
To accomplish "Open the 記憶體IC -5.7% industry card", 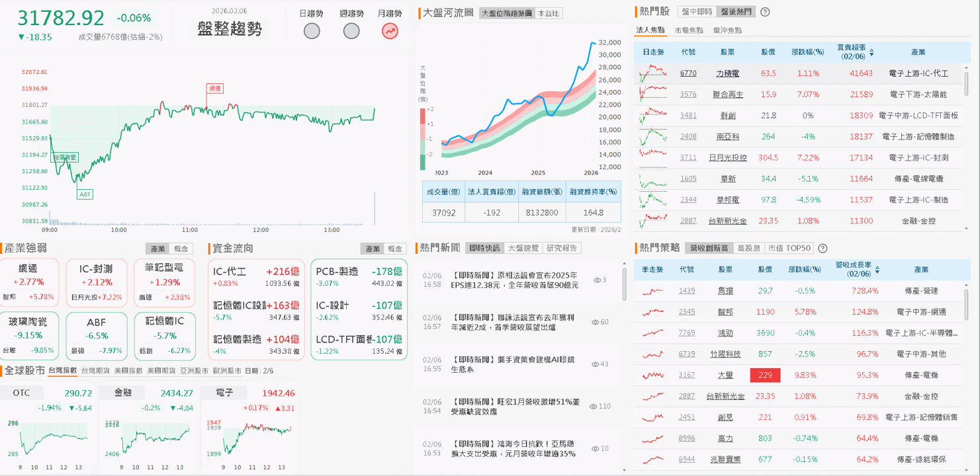I will coord(165,336).
